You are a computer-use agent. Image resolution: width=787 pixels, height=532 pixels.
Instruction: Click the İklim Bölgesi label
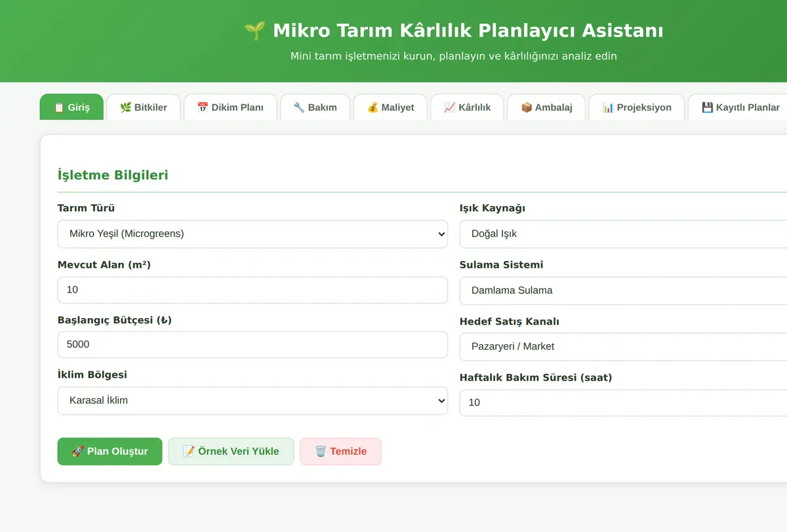coord(92,375)
